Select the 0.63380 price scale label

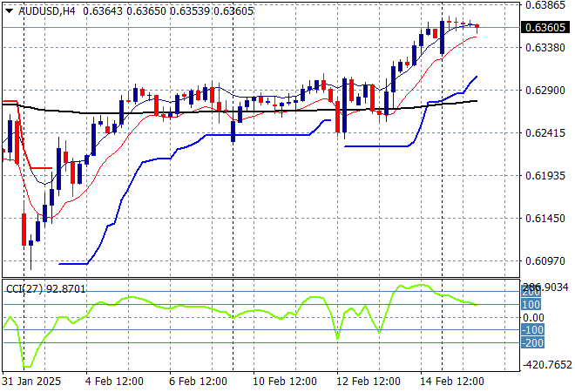[545, 48]
